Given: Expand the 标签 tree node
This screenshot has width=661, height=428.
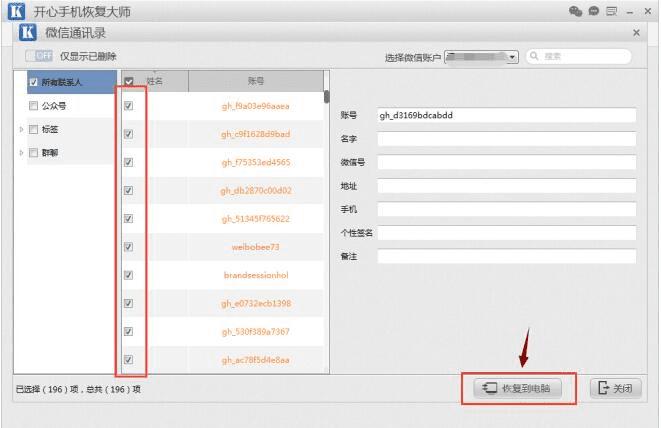Looking at the screenshot, I should (21, 129).
